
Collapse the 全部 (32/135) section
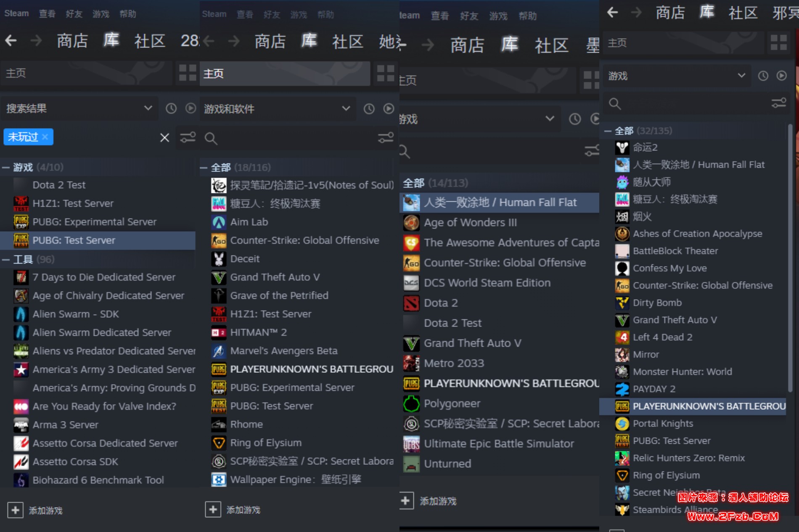608,131
